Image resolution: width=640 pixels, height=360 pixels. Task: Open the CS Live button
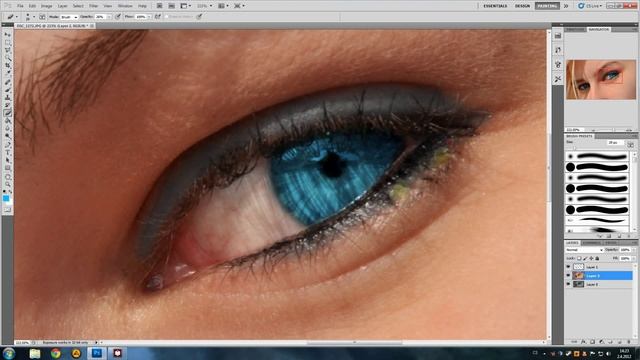coord(590,6)
